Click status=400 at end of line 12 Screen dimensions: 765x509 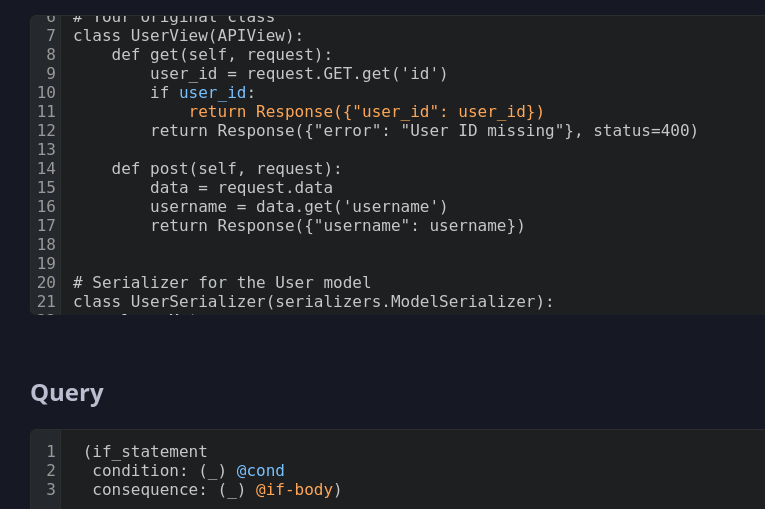(645, 131)
